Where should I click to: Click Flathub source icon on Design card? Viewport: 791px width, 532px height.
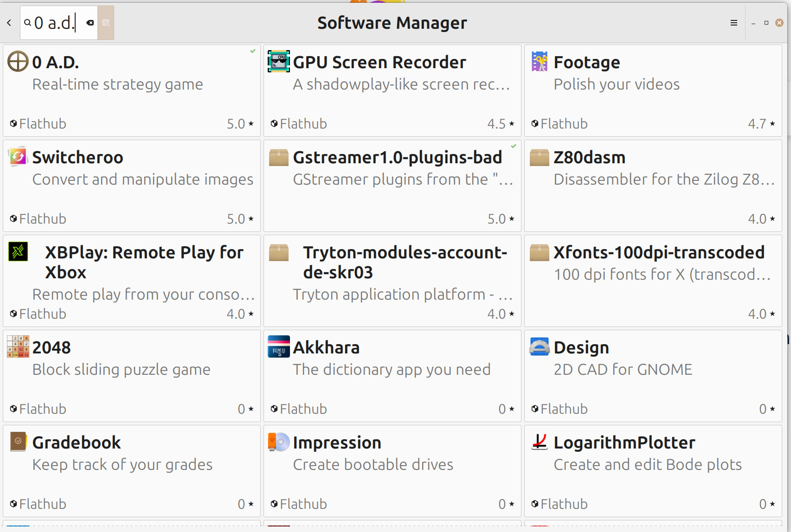pos(535,409)
